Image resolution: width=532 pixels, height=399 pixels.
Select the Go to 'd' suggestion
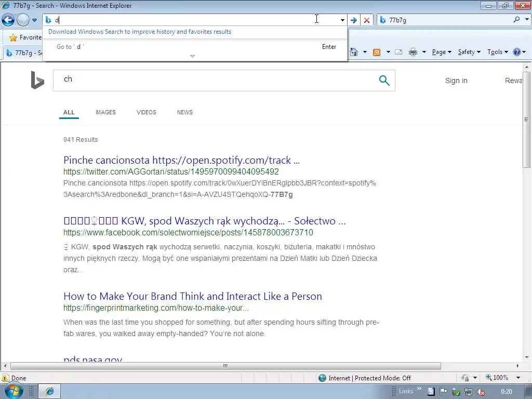pyautogui.click(x=195, y=47)
